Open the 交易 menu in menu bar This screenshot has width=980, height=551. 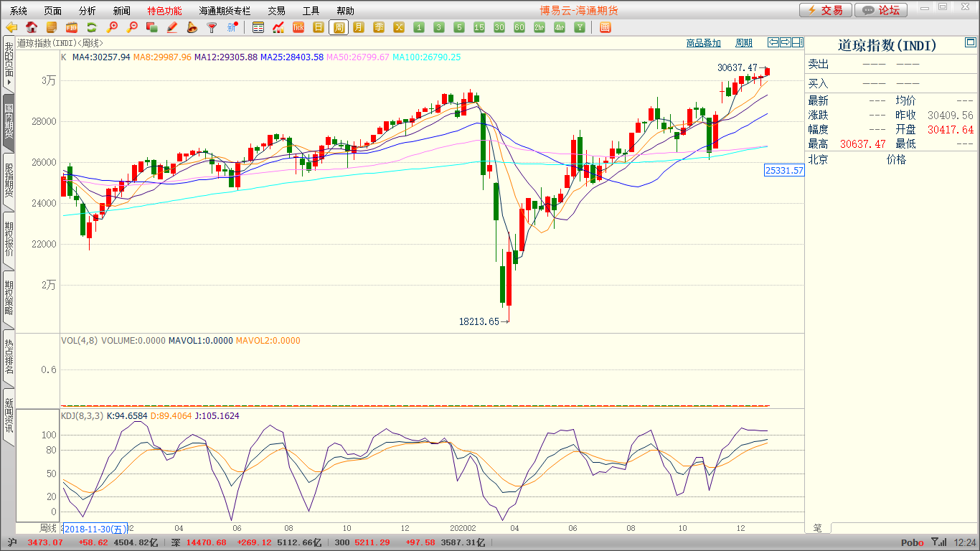coord(276,11)
